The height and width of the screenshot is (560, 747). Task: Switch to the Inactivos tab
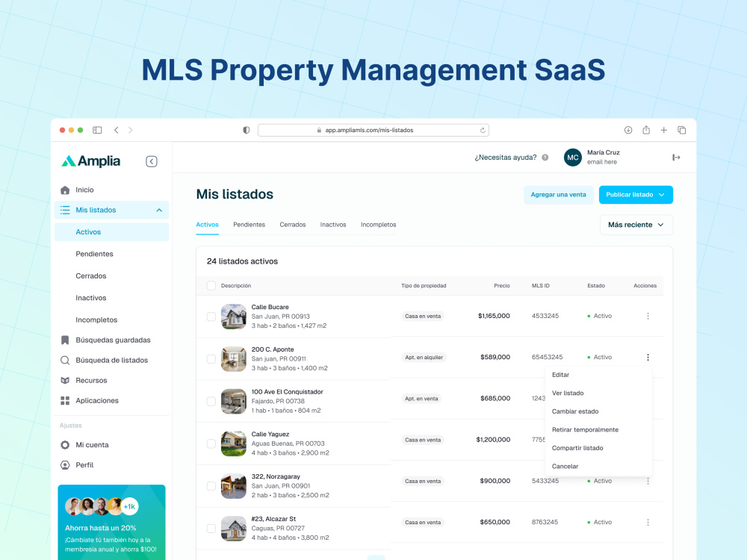333,225
